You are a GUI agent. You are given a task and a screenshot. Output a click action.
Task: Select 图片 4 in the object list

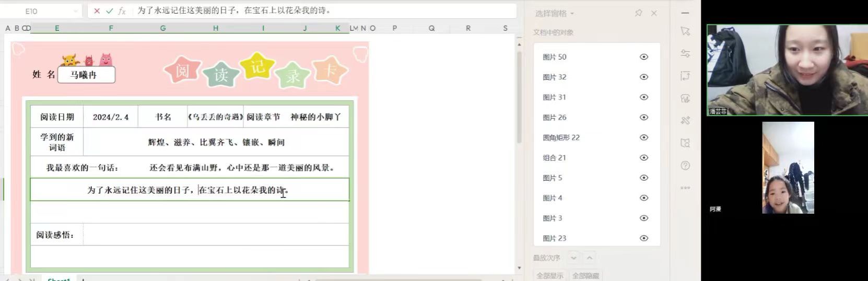(x=553, y=198)
